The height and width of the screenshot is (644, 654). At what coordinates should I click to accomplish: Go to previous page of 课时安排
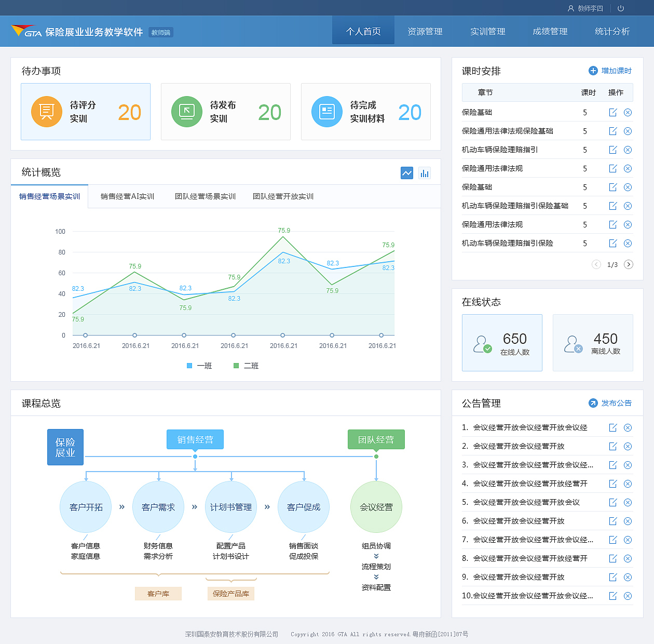tap(596, 264)
